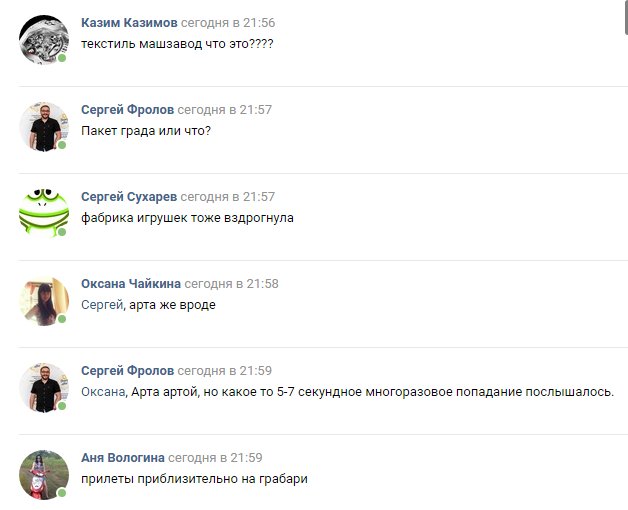
Task: Open Сергей Фролов's avatar at 21:59 comment
Action: (44, 387)
